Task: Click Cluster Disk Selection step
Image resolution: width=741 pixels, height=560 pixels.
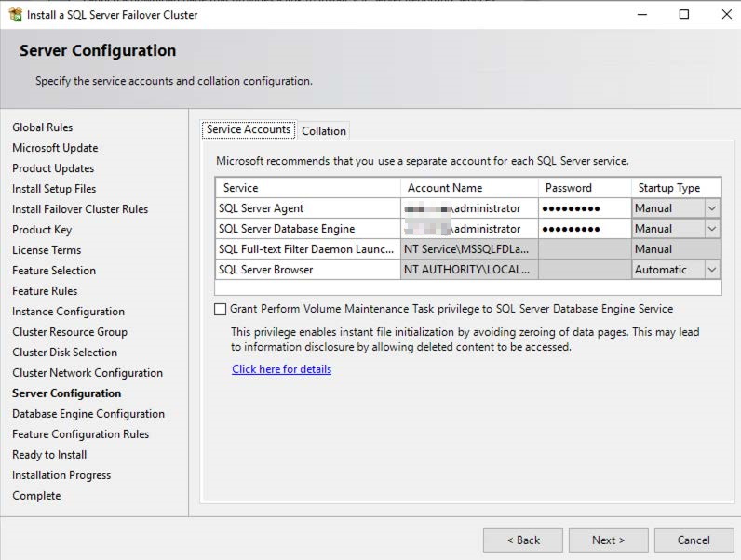Action: click(65, 353)
